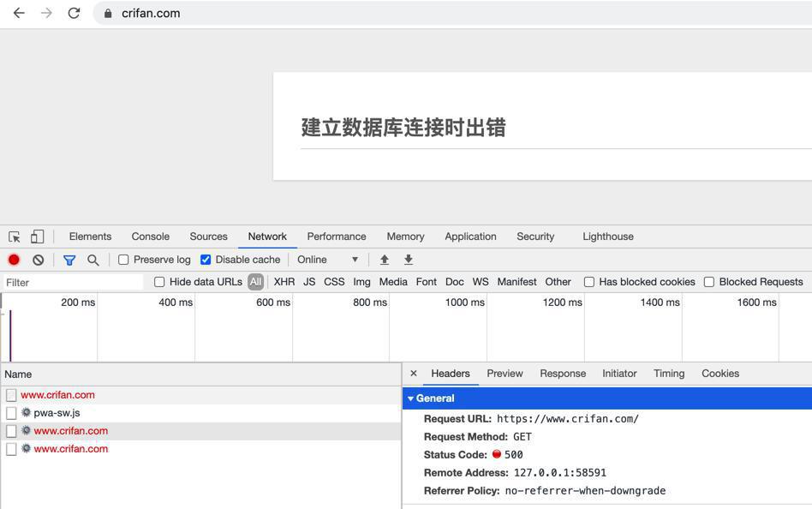View site info via address bar lock icon
812x509 pixels.
(x=108, y=14)
